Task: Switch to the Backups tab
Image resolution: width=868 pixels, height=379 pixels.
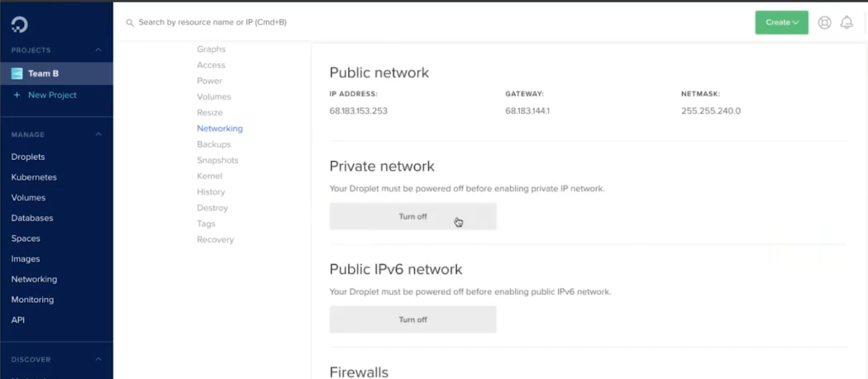Action: (x=214, y=144)
